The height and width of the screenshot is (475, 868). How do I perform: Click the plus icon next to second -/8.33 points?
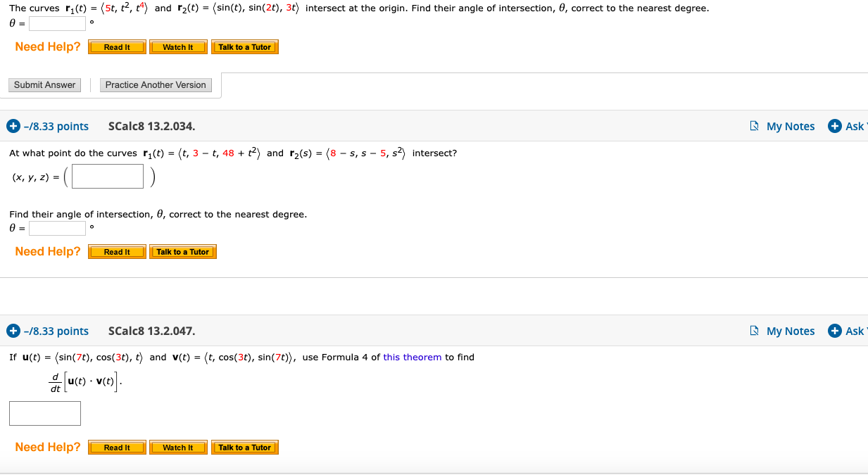[x=13, y=331]
